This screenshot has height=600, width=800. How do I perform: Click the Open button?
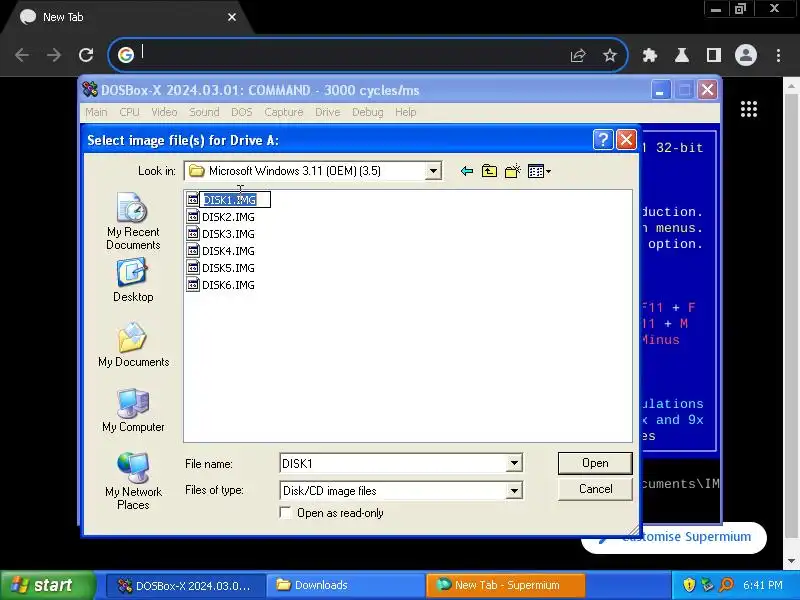(595, 463)
